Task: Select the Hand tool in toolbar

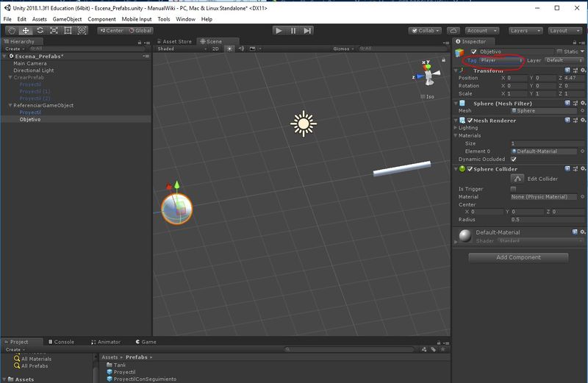Action: [x=12, y=31]
